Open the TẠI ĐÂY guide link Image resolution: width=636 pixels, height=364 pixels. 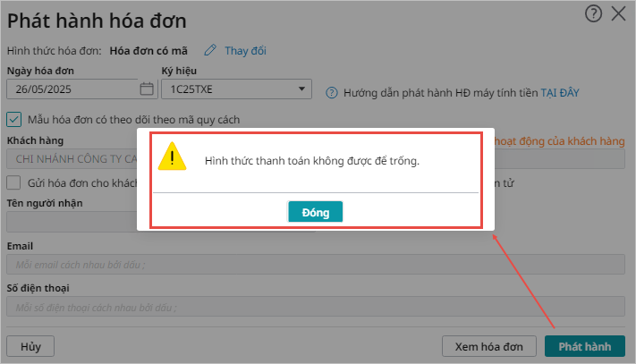pos(560,93)
